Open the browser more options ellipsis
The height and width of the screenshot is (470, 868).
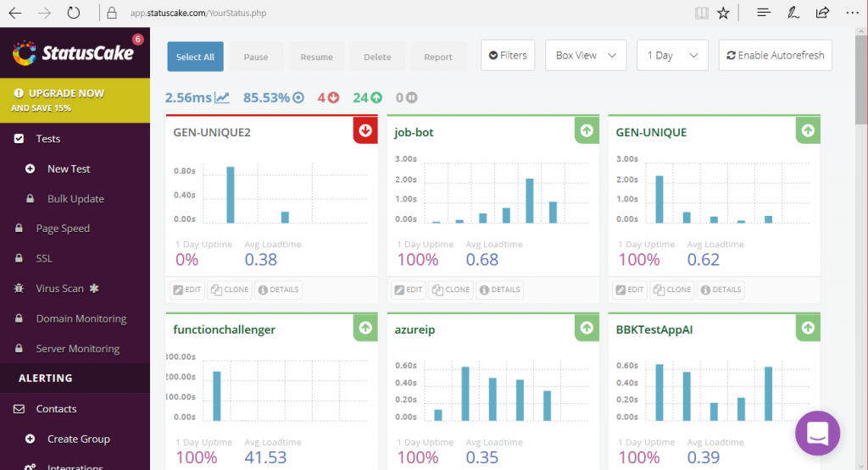[x=853, y=13]
